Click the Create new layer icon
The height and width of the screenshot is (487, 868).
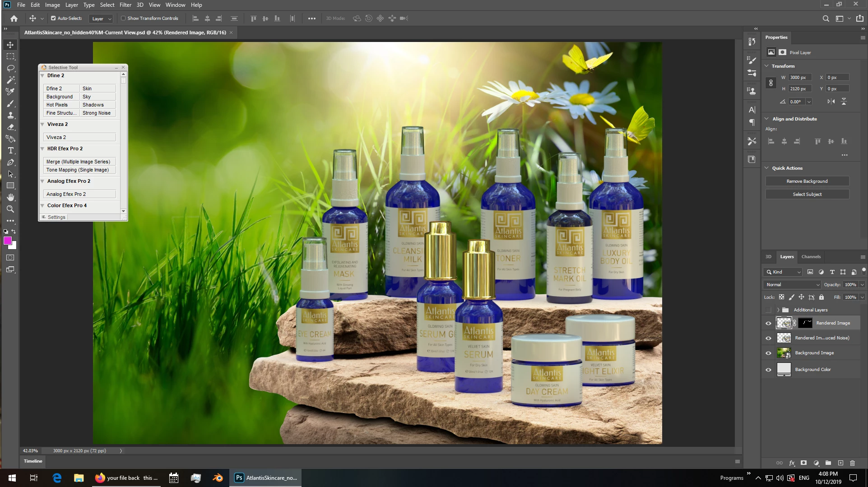click(840, 463)
